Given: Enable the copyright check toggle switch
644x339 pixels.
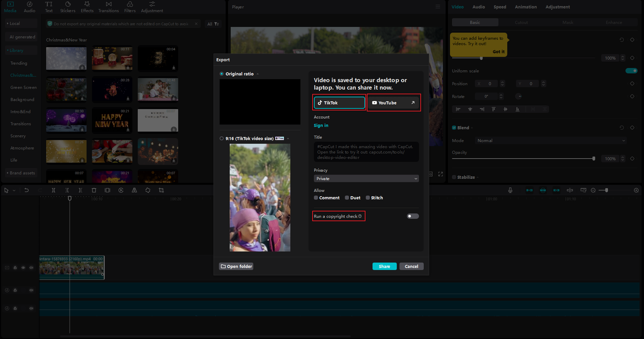Looking at the screenshot, I should tap(413, 216).
